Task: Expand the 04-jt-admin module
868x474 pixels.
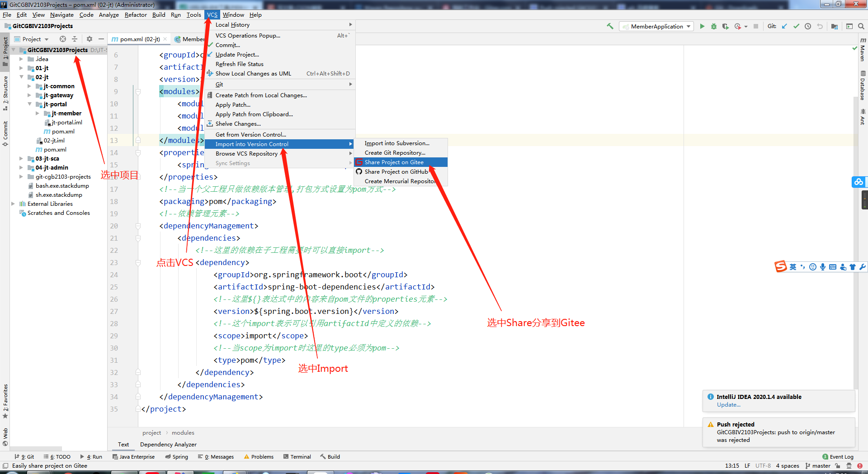Action: [21, 167]
